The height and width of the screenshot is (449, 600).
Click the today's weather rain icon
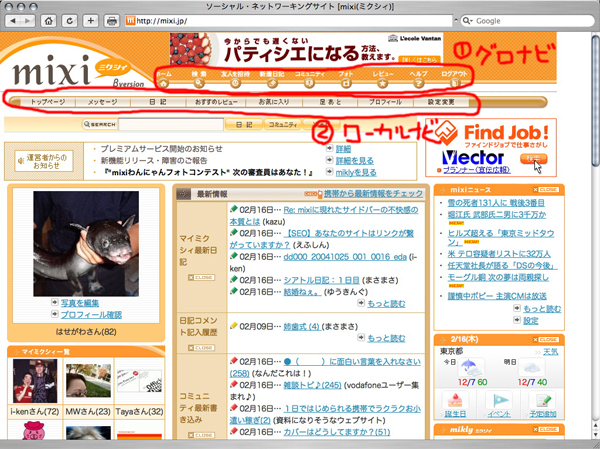[471, 368]
